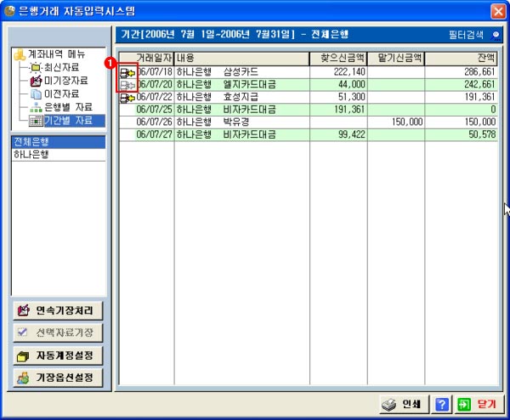510x420 pixels.
Task: Select the 엘지카드대금 transaction row
Action: coord(309,84)
